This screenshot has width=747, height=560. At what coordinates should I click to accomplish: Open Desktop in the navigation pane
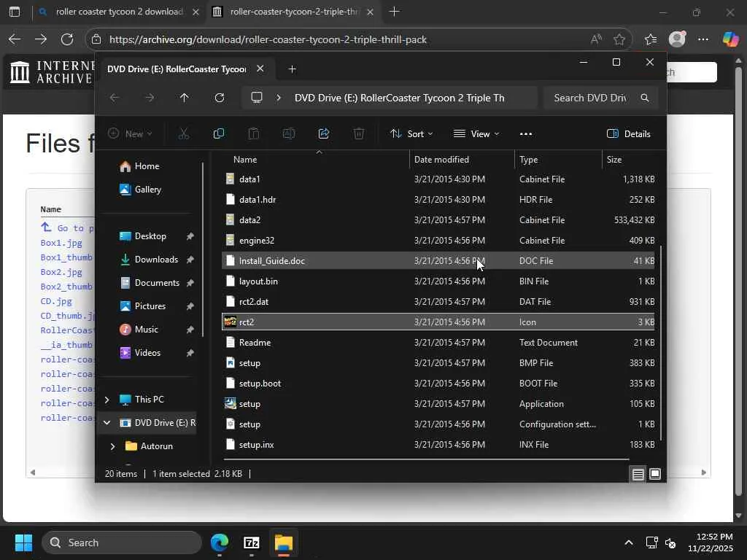tap(142, 236)
